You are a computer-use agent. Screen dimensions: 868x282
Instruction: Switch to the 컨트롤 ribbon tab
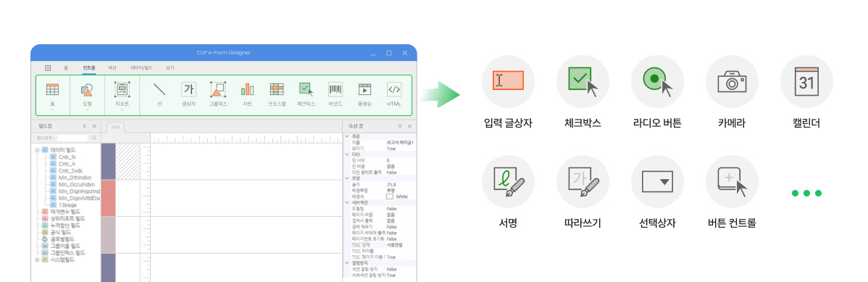click(x=89, y=67)
